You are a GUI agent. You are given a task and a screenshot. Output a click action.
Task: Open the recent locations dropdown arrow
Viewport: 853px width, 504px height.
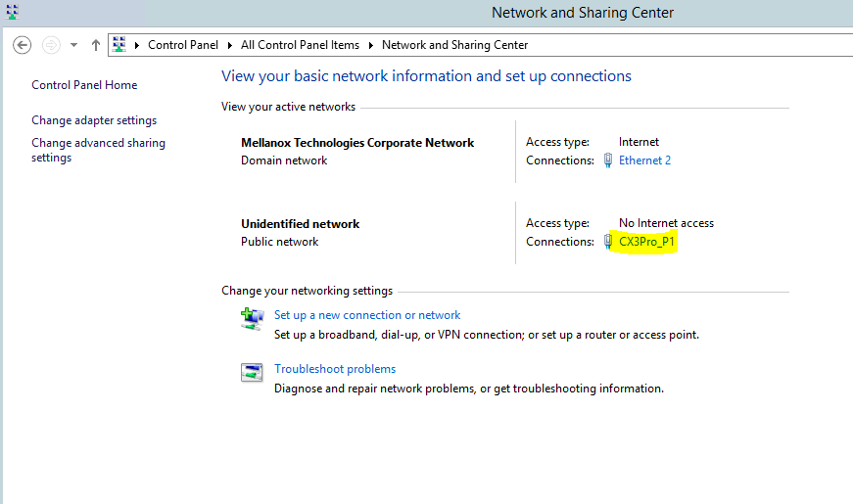[x=73, y=45]
